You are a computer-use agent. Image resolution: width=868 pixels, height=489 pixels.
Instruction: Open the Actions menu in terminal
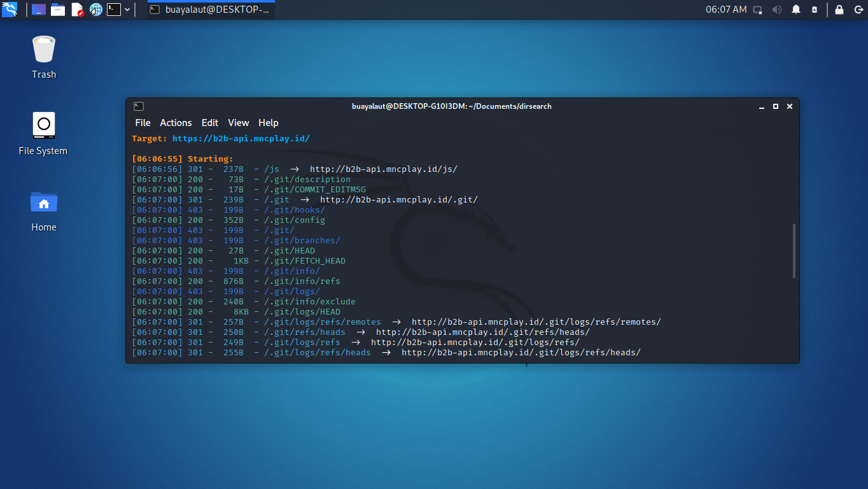(176, 123)
